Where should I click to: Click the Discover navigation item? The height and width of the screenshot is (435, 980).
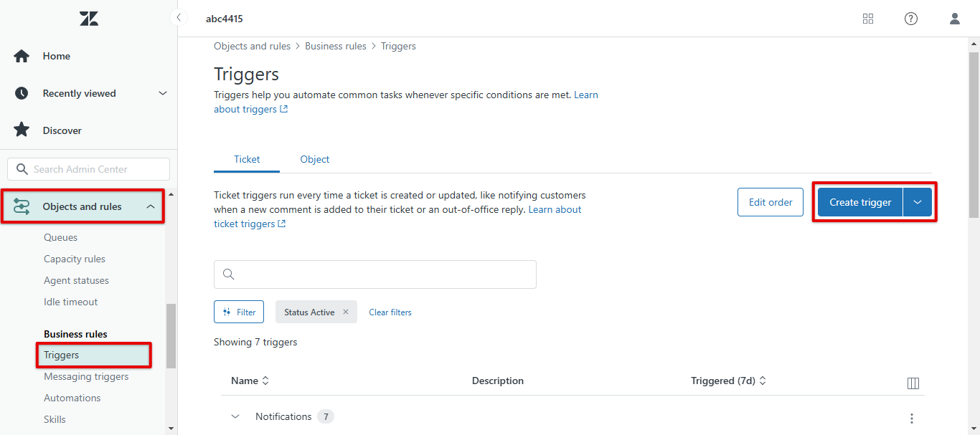[89, 130]
